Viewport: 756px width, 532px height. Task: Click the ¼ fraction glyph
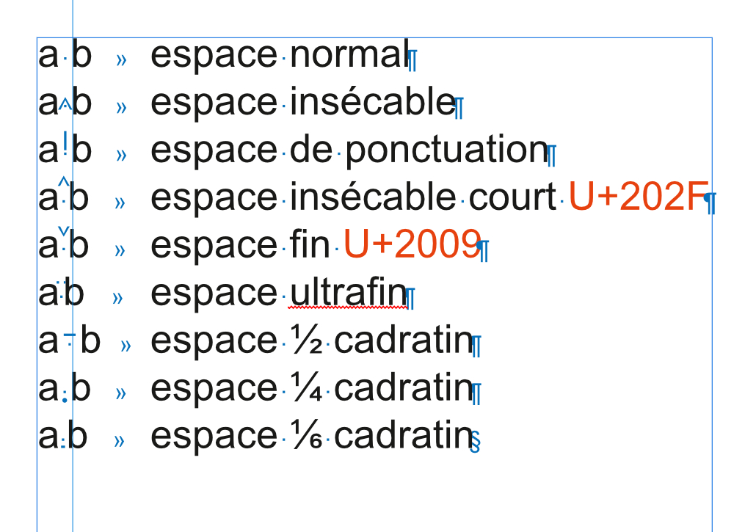(x=307, y=387)
